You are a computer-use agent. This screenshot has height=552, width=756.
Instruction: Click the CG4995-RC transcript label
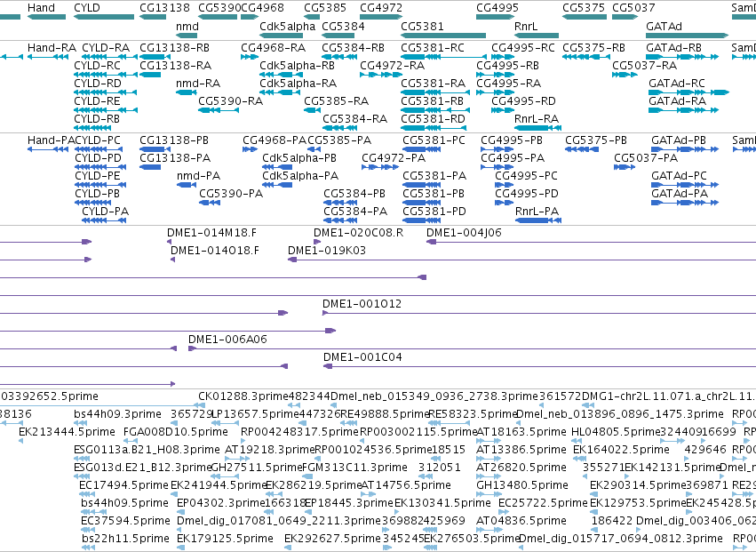[x=523, y=48]
